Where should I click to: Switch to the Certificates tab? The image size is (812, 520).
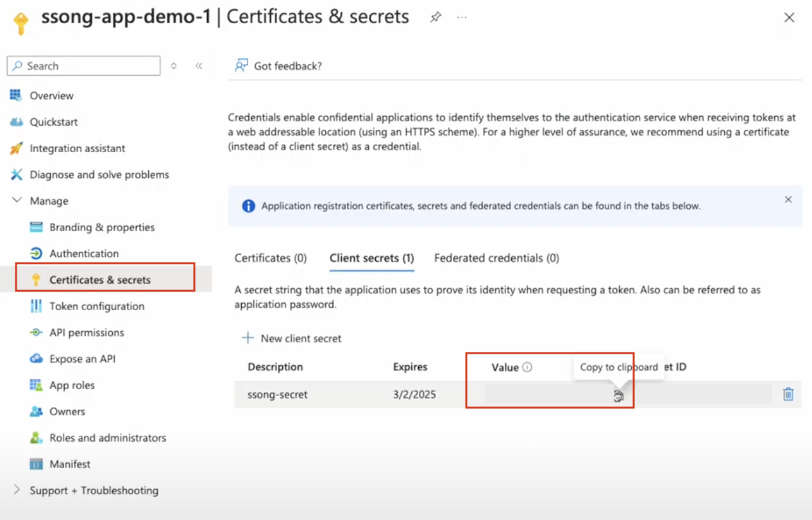270,257
